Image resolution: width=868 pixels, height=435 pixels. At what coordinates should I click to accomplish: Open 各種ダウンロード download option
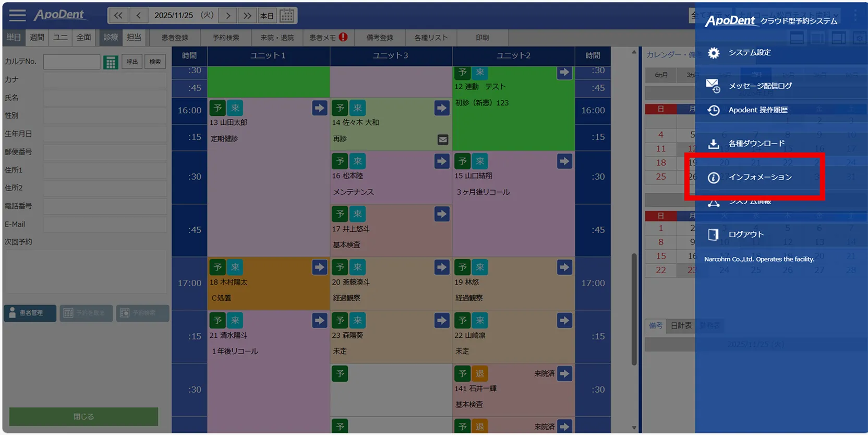756,144
